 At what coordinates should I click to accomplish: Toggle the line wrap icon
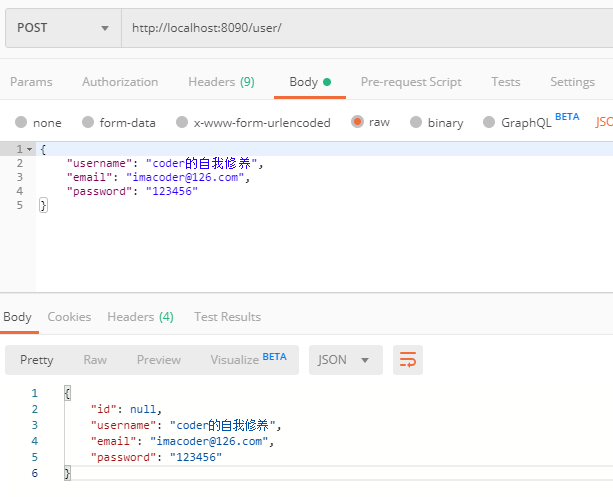408,360
